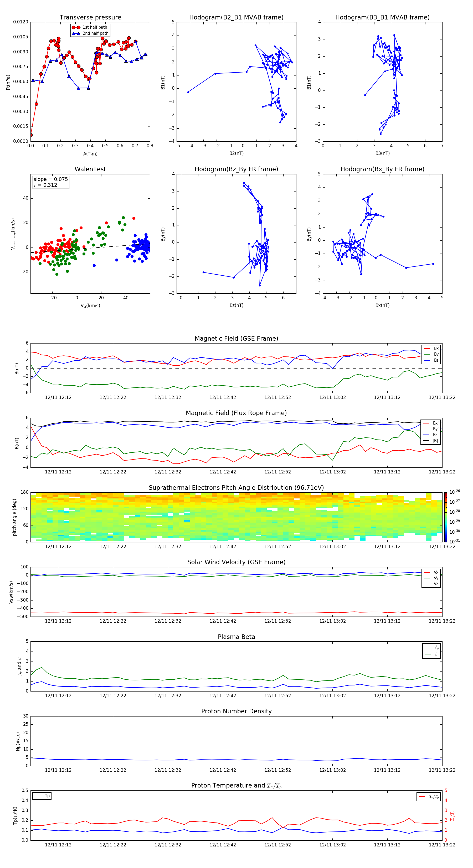
Task: Click the 'Hodogram(B3_B1 MVAB frame)' title
Action: click(382, 18)
